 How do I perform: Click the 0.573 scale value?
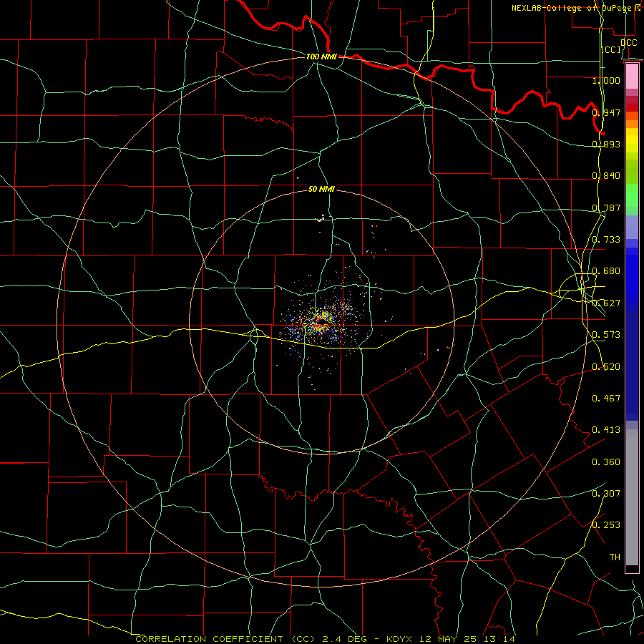coord(606,334)
